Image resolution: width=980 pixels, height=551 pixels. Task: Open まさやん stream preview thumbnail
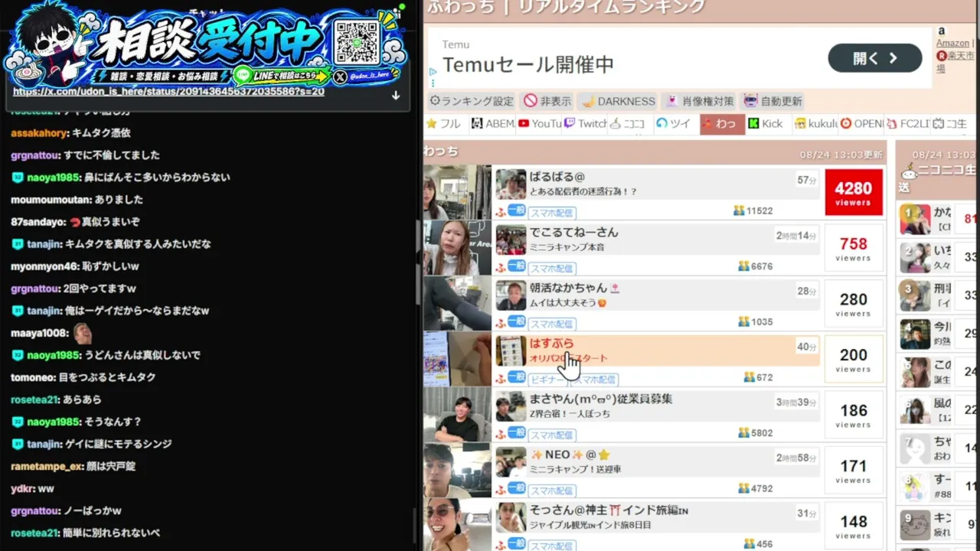click(x=457, y=415)
